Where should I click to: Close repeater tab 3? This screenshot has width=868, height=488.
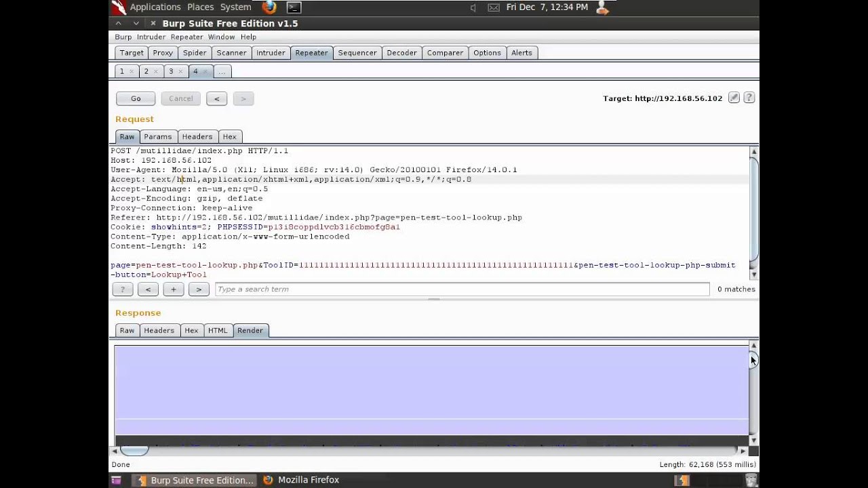[180, 71]
